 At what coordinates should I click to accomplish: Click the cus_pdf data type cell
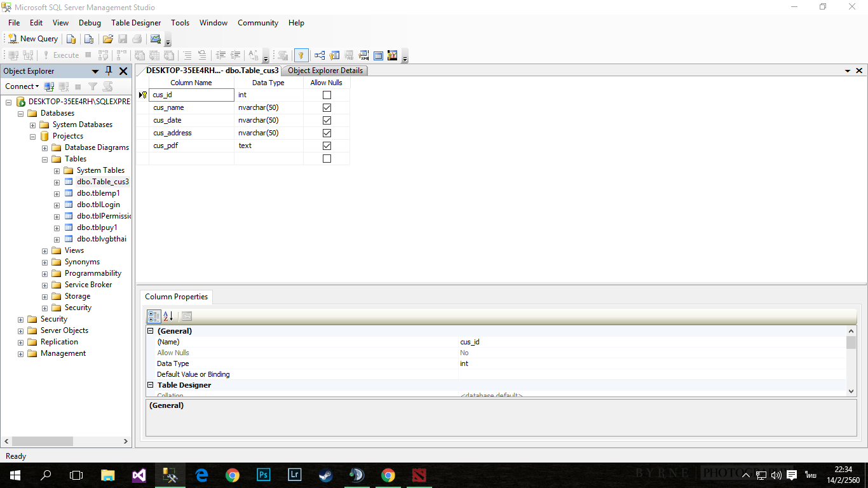pos(269,146)
